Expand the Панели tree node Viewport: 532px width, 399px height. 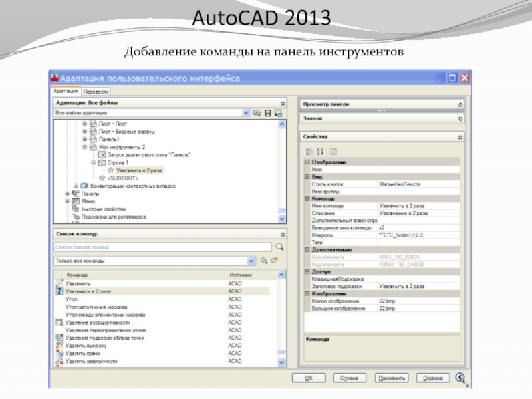(x=67, y=194)
